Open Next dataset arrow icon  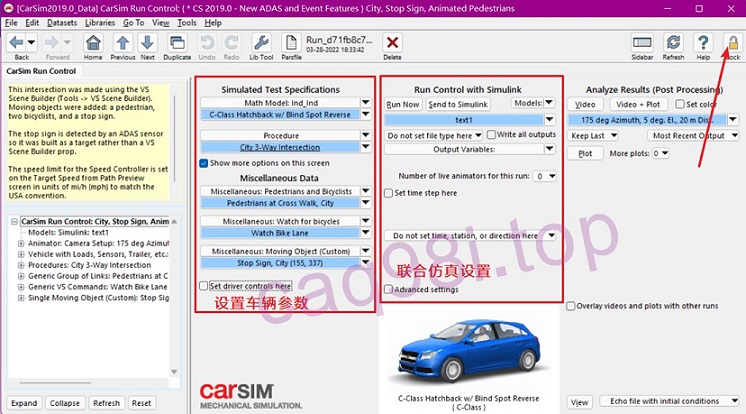[x=147, y=43]
